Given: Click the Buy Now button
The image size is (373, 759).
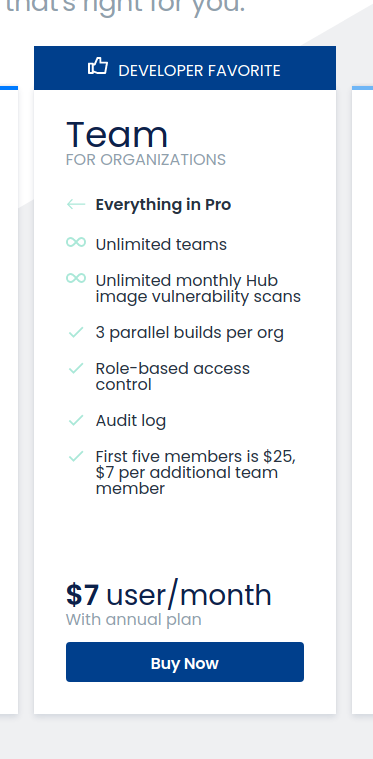Looking at the screenshot, I should click(x=185, y=662).
